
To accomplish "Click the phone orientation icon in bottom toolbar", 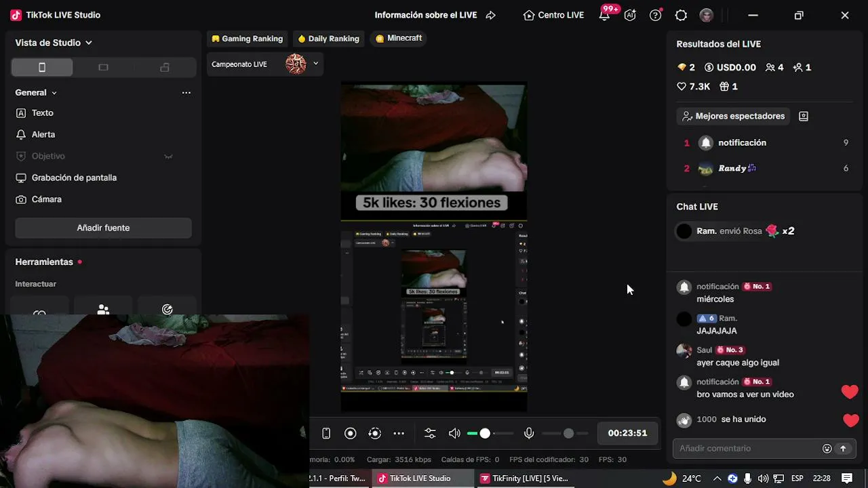I will pyautogui.click(x=325, y=434).
